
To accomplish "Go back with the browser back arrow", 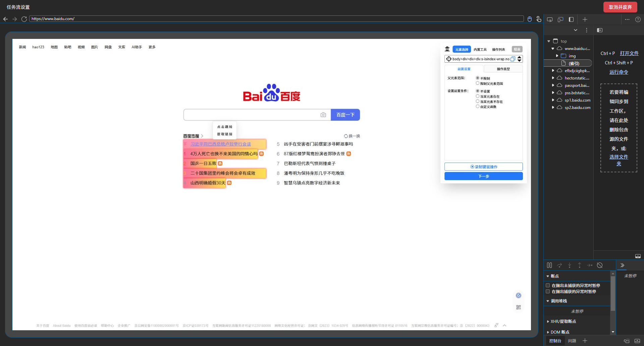I will pos(5,19).
